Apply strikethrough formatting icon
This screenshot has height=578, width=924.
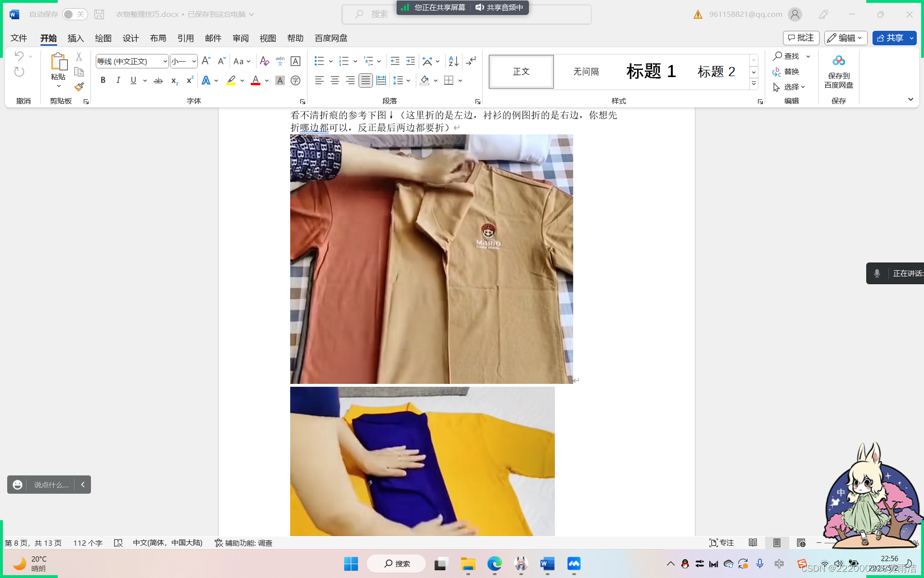[x=158, y=81]
